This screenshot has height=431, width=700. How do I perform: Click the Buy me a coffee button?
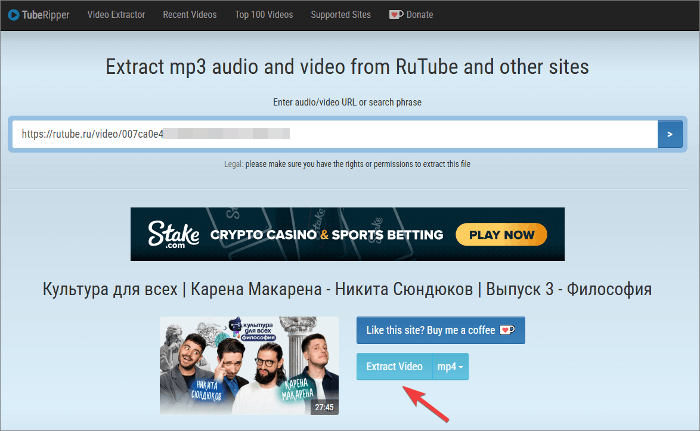pyautogui.click(x=441, y=330)
